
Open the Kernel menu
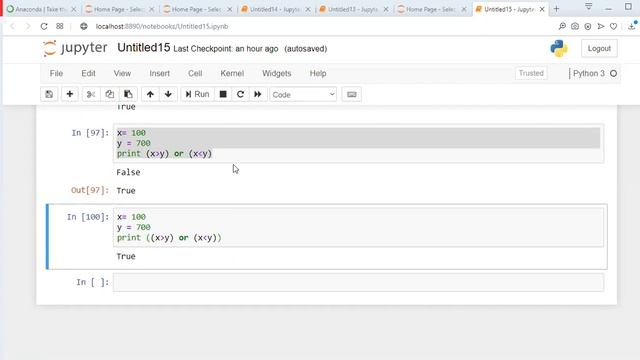coord(232,73)
